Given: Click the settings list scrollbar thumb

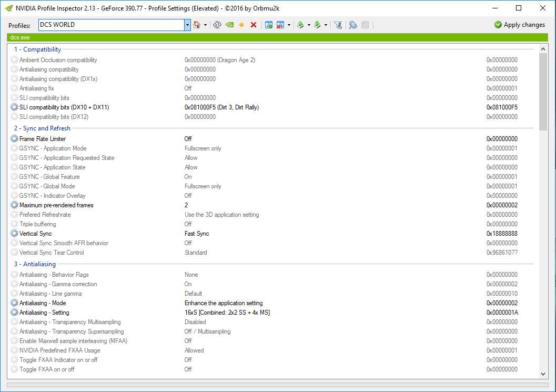Looking at the screenshot, I should [543, 92].
